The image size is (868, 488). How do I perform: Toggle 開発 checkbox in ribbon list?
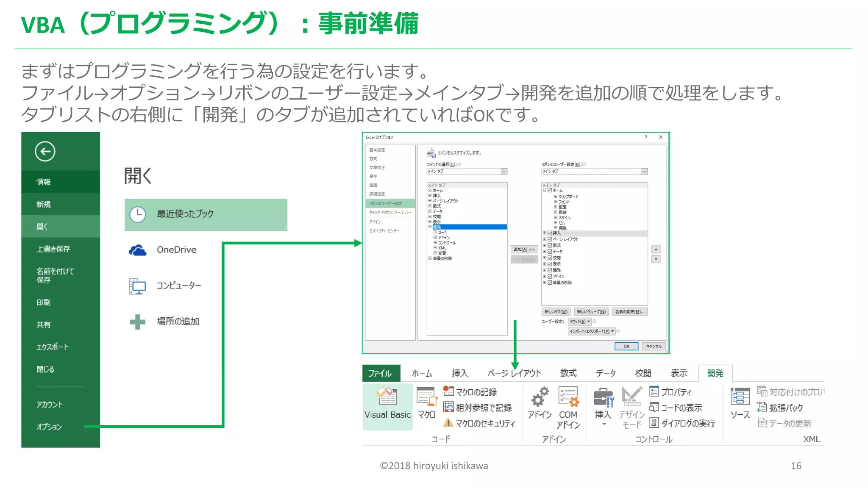[x=550, y=270]
